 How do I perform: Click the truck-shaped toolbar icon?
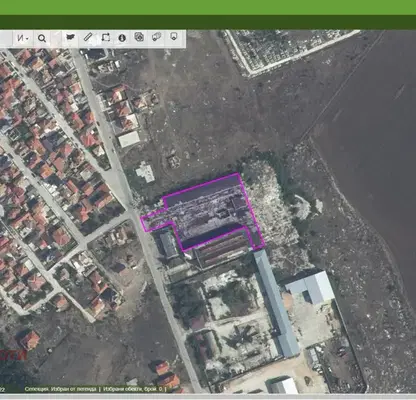click(156, 37)
